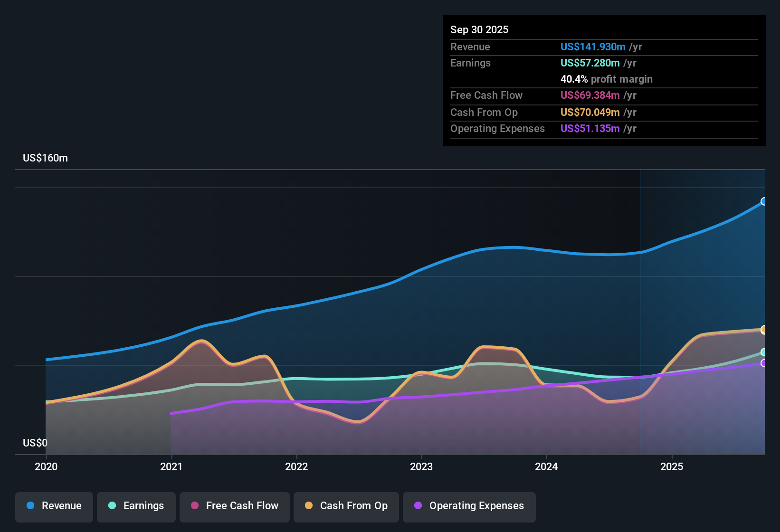Click the Sep 30 2025 tooltip date
Screen dimensions: 780x532
[479, 29]
